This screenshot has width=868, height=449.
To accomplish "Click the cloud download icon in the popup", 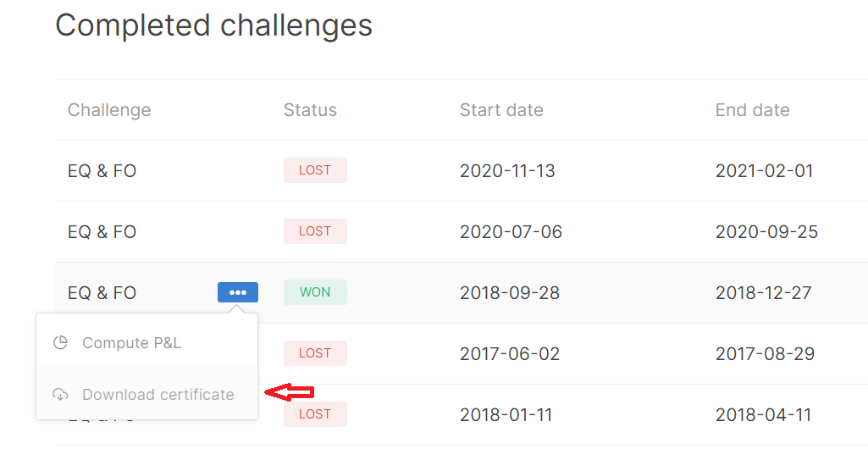I will [x=60, y=394].
